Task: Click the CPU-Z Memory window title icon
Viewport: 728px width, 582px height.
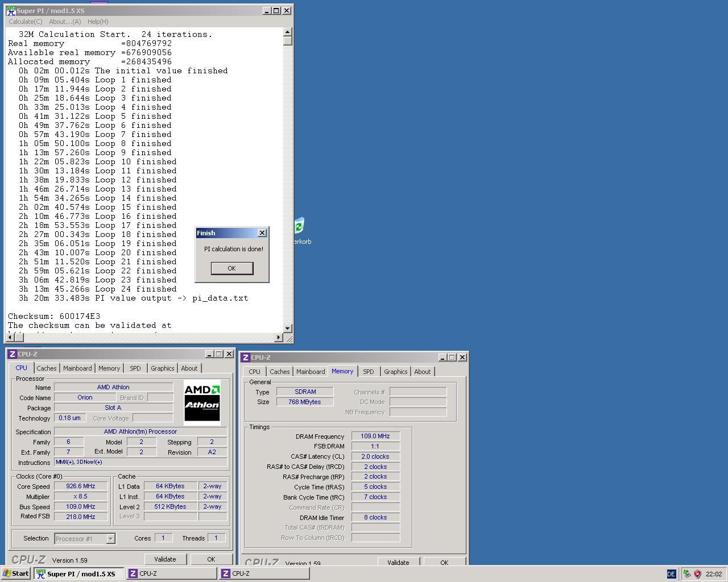Action: point(245,357)
